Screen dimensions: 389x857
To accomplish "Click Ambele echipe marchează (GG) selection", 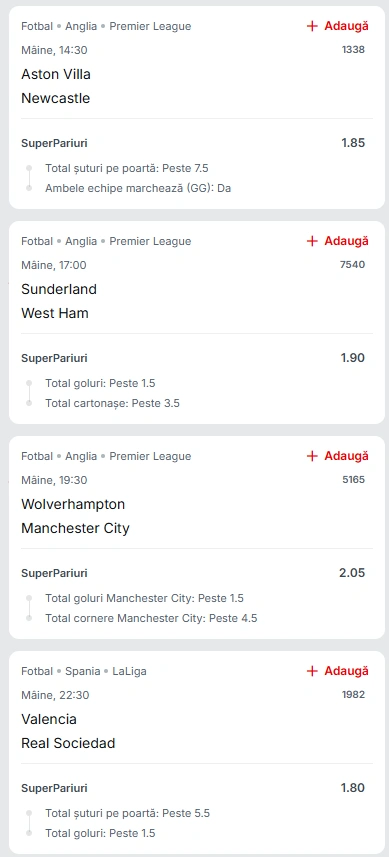I will pos(138,189).
